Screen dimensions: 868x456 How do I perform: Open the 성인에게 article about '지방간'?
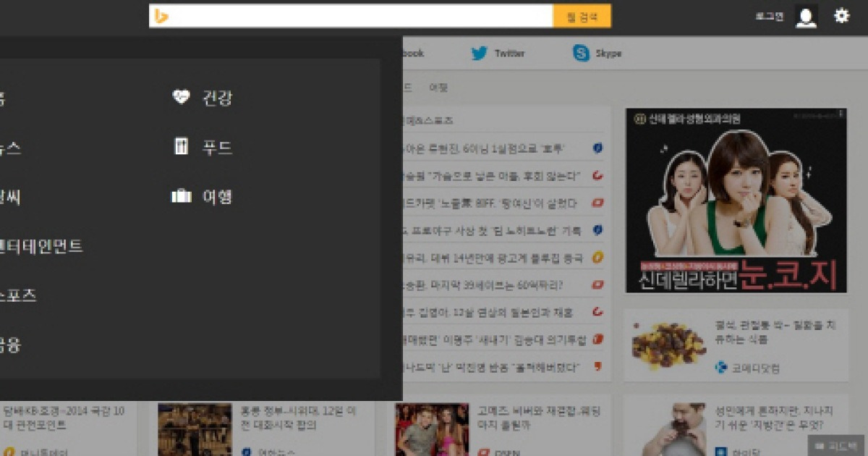[774, 418]
